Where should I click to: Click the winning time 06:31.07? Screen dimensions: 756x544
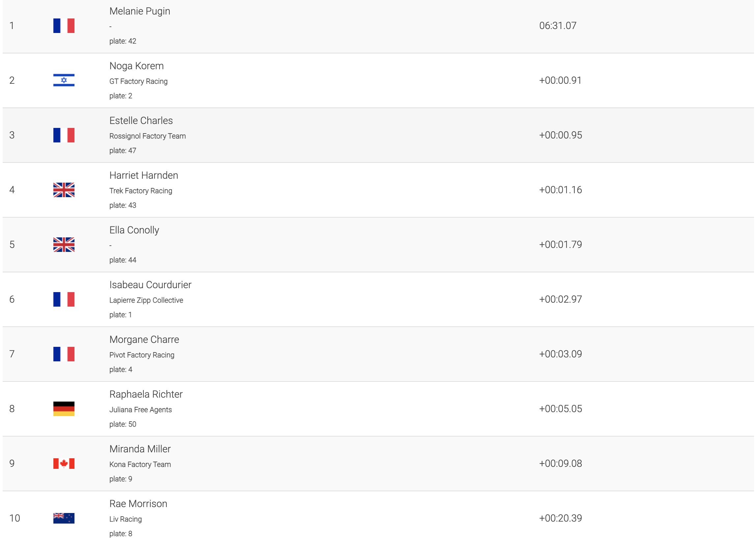point(558,26)
